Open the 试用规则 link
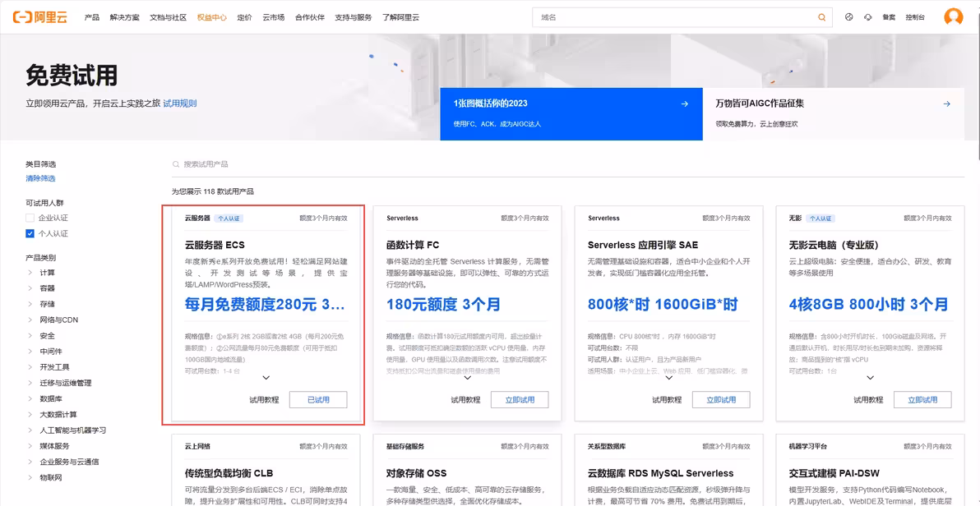980x506 pixels. [180, 103]
